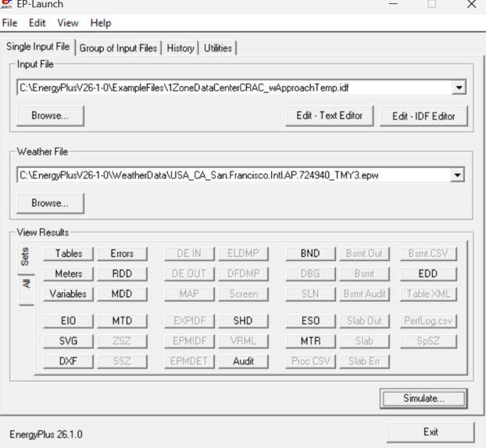Close the EP-Launch window

click(x=472, y=5)
